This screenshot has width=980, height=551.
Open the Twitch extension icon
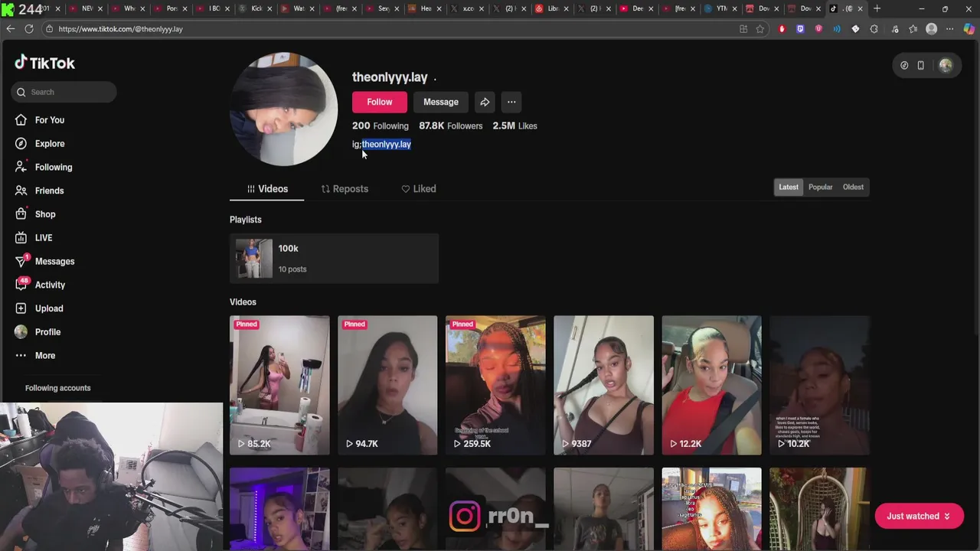click(x=800, y=29)
